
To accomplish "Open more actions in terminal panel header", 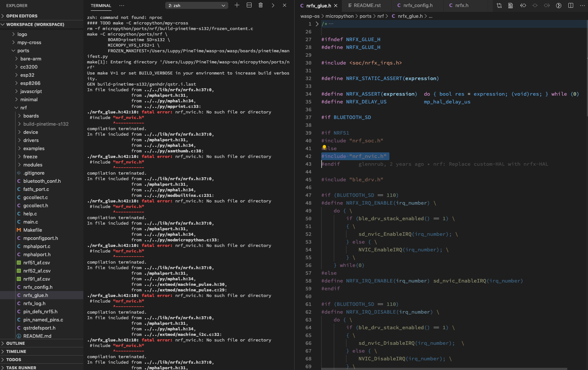I will pyautogui.click(x=122, y=6).
